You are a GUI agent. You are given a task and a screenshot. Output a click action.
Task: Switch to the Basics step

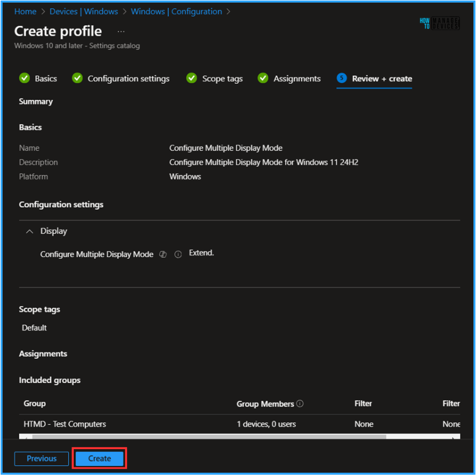[46, 79]
